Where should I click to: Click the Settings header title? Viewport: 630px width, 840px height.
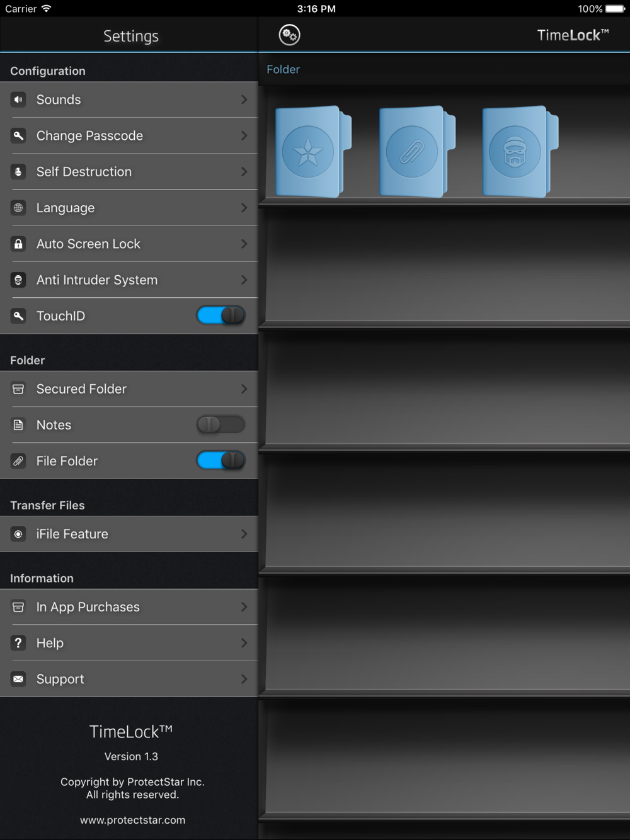[x=131, y=36]
